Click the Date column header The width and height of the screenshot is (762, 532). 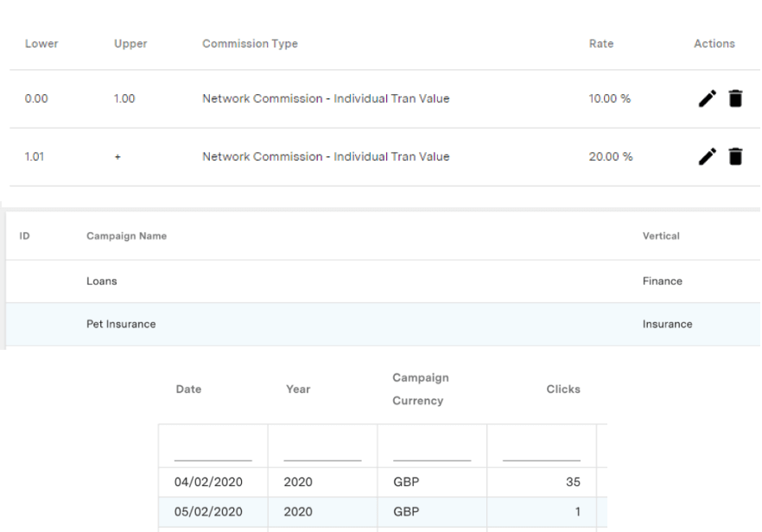pyautogui.click(x=188, y=389)
